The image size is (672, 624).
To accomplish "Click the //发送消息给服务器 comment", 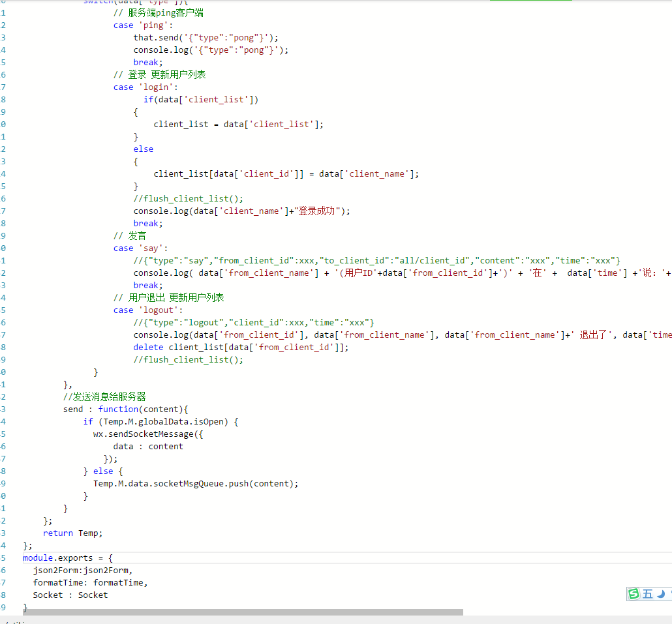I will (104, 397).
